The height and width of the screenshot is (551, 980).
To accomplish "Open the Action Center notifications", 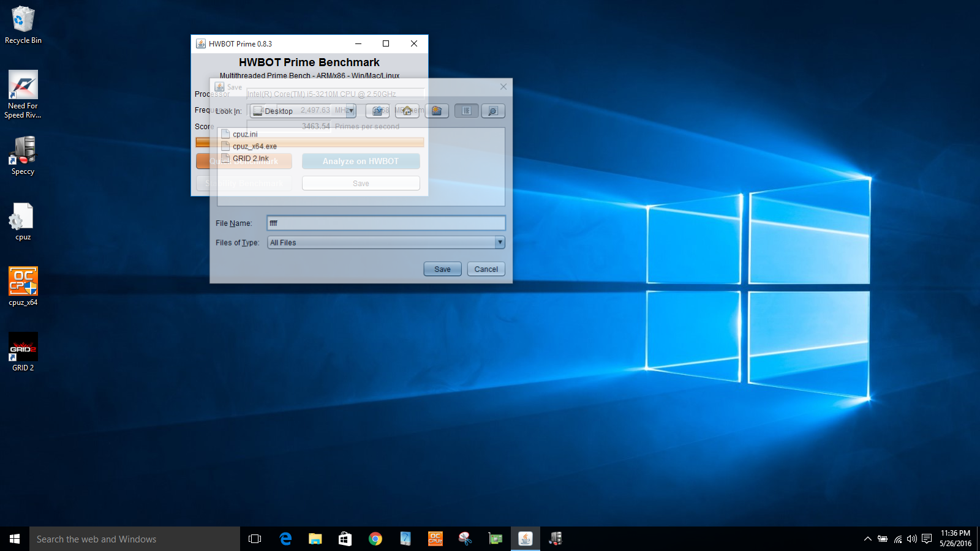I will point(927,539).
